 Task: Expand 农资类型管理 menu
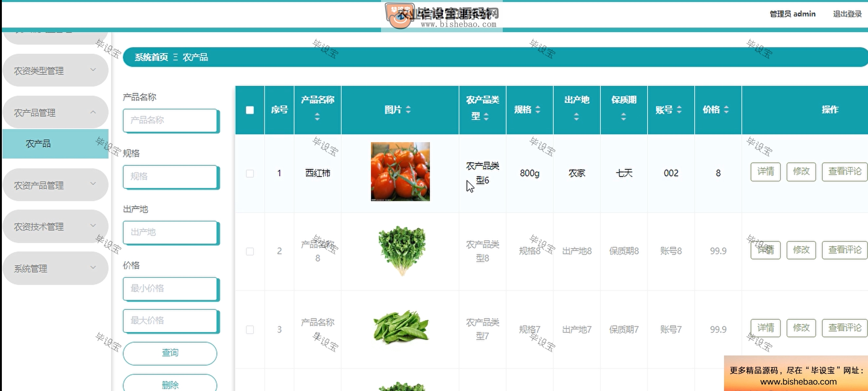point(55,70)
